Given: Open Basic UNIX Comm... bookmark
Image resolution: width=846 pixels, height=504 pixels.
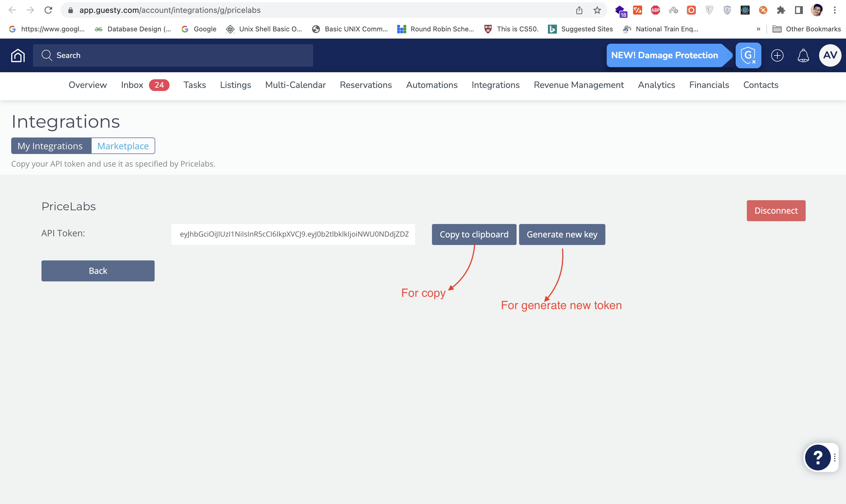Looking at the screenshot, I should (350, 29).
